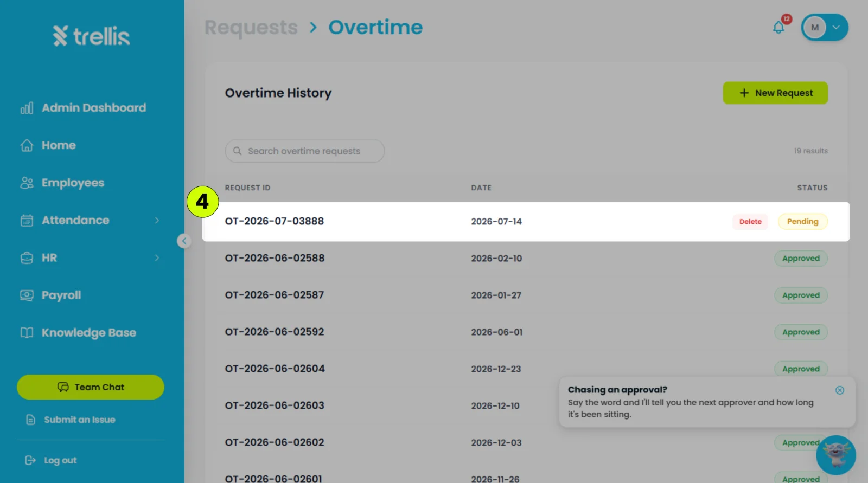
Task: Click the Employees people icon
Action: [27, 183]
